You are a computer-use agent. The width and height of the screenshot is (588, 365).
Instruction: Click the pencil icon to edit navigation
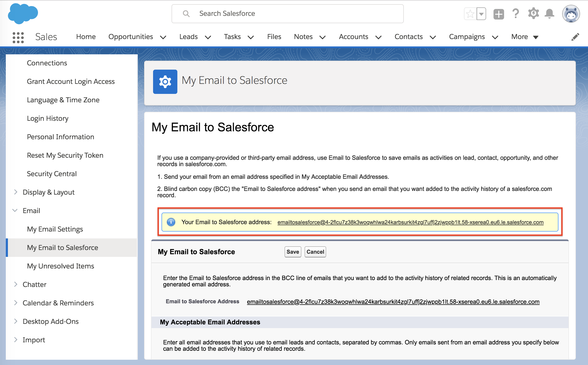click(575, 37)
